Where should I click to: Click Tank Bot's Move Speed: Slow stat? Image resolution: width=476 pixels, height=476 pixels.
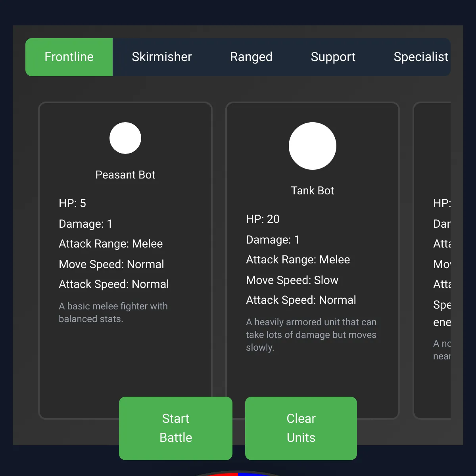click(x=292, y=280)
